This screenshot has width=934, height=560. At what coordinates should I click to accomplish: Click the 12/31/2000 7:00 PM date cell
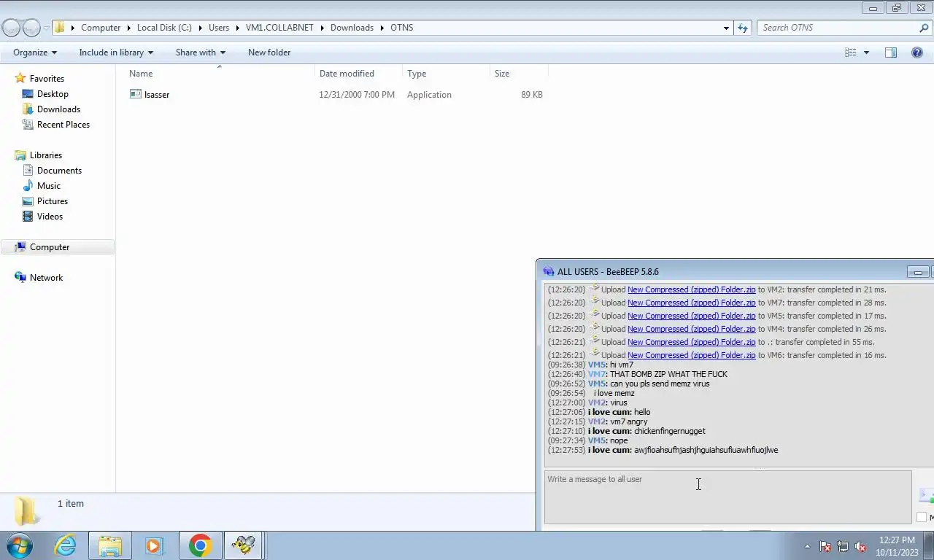click(x=357, y=95)
